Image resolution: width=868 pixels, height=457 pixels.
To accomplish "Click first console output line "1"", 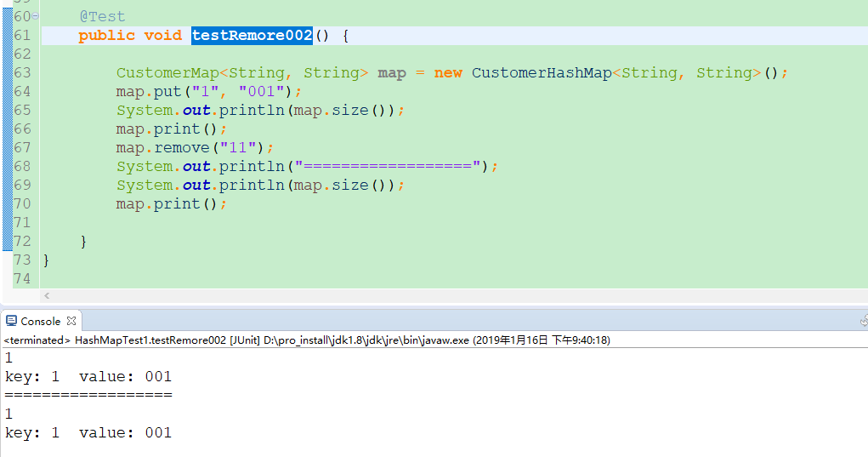I will (9, 357).
